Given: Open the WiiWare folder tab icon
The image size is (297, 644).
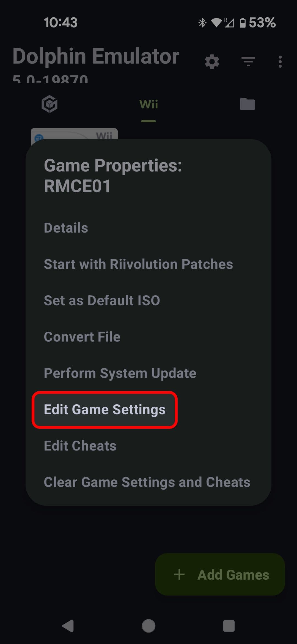Looking at the screenshot, I should pyautogui.click(x=248, y=104).
